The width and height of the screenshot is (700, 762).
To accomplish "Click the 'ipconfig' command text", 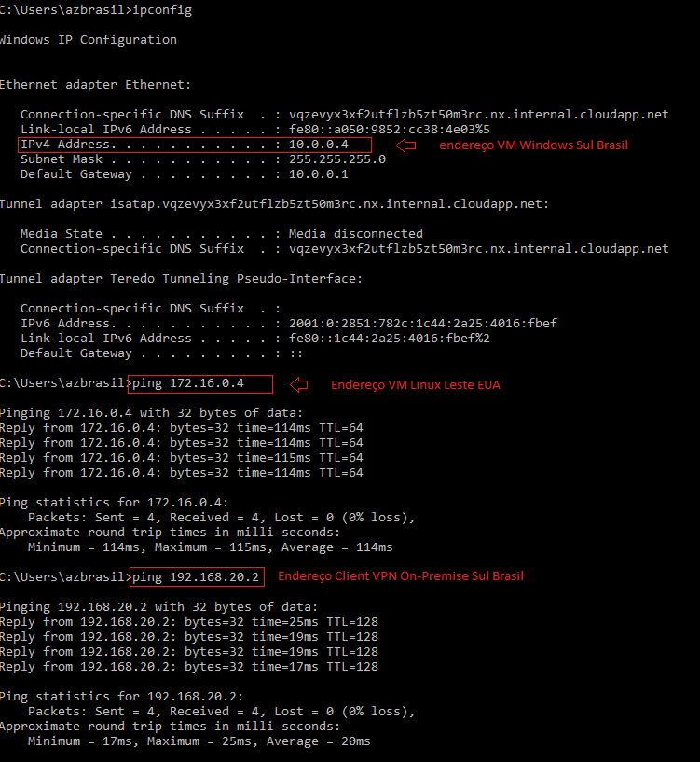I will (162, 10).
